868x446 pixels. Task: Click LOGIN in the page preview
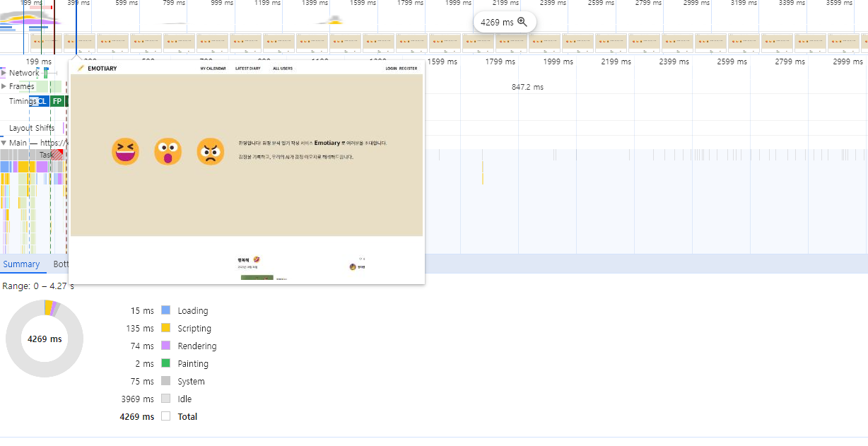coord(391,69)
